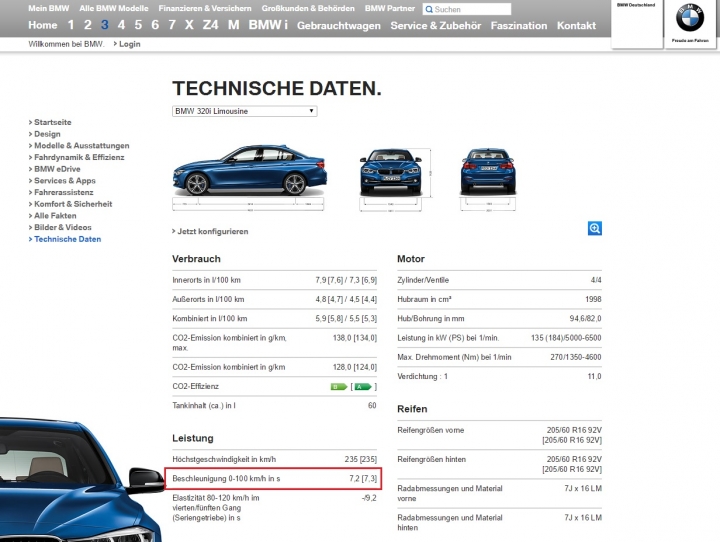This screenshot has height=542, width=720.
Task: Open Kontakt in navigation
Action: coord(576,26)
